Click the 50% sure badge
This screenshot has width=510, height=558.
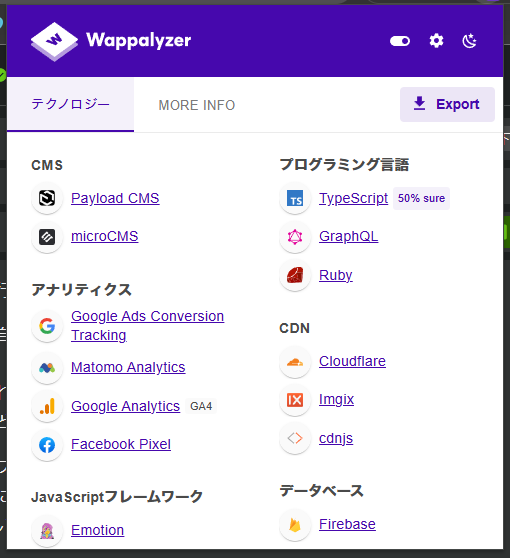coord(421,198)
